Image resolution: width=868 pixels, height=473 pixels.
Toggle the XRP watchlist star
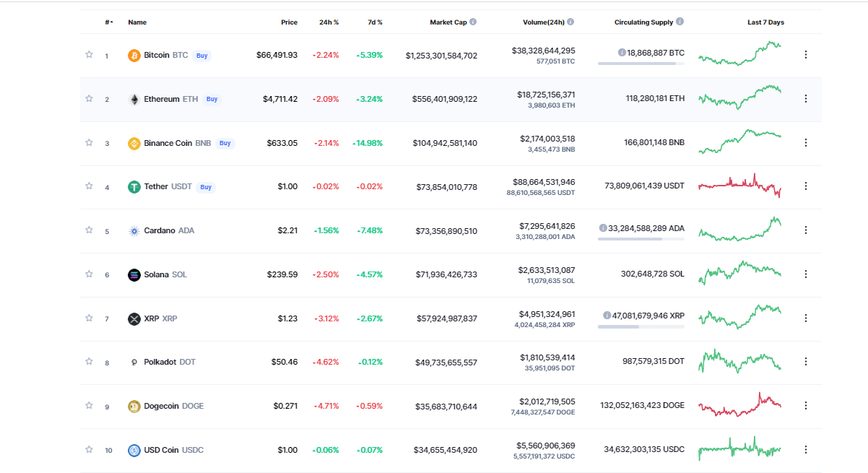pos(89,318)
